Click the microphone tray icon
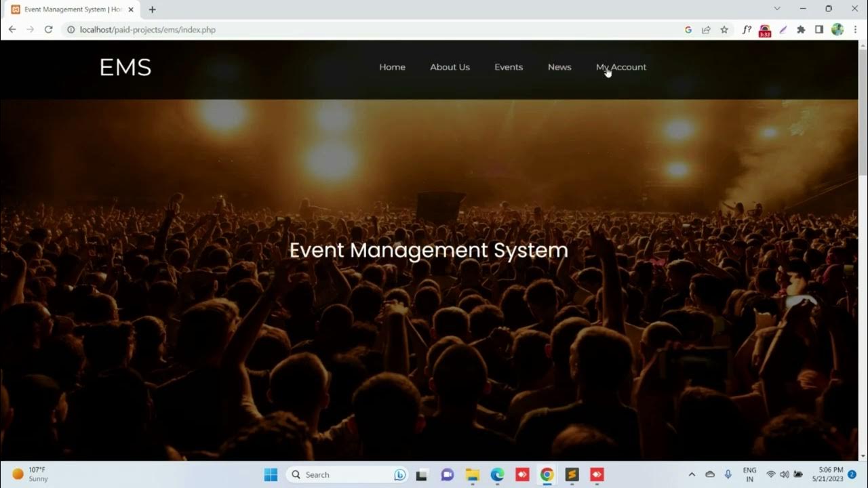868x488 pixels. (x=728, y=474)
